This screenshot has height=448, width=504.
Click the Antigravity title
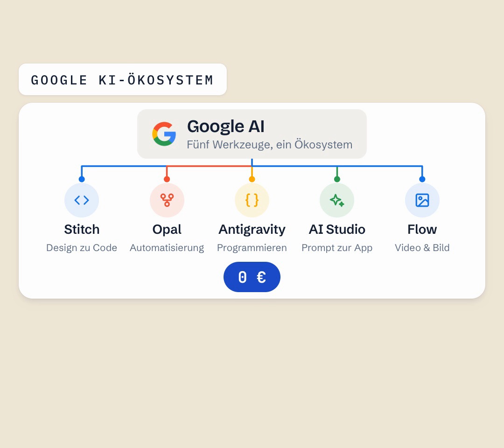(252, 230)
